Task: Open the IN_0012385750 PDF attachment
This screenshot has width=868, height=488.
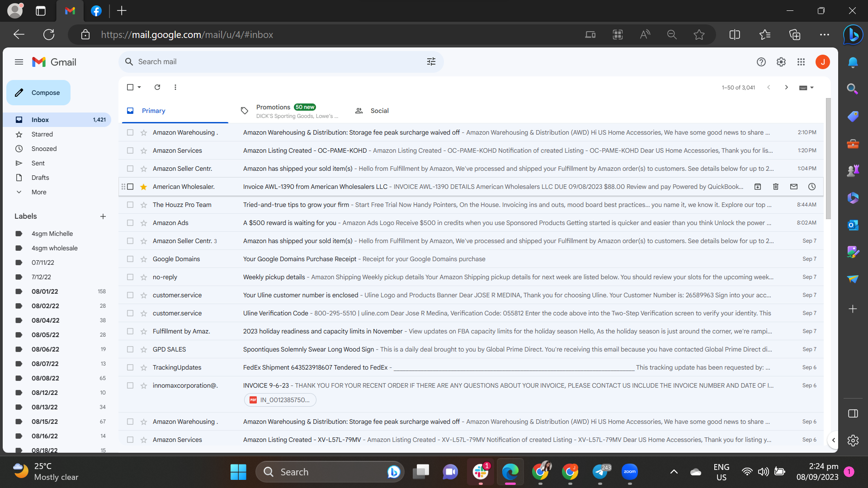Action: [280, 400]
